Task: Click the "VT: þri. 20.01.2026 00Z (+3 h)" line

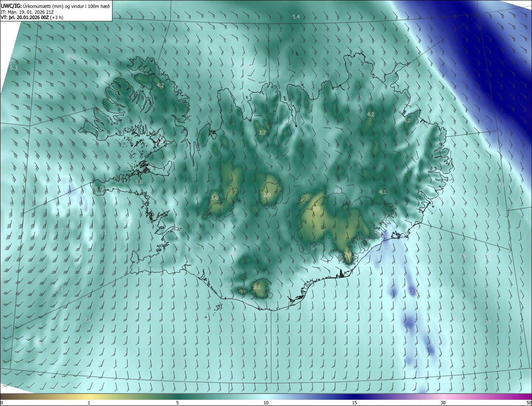Action: tap(32, 17)
